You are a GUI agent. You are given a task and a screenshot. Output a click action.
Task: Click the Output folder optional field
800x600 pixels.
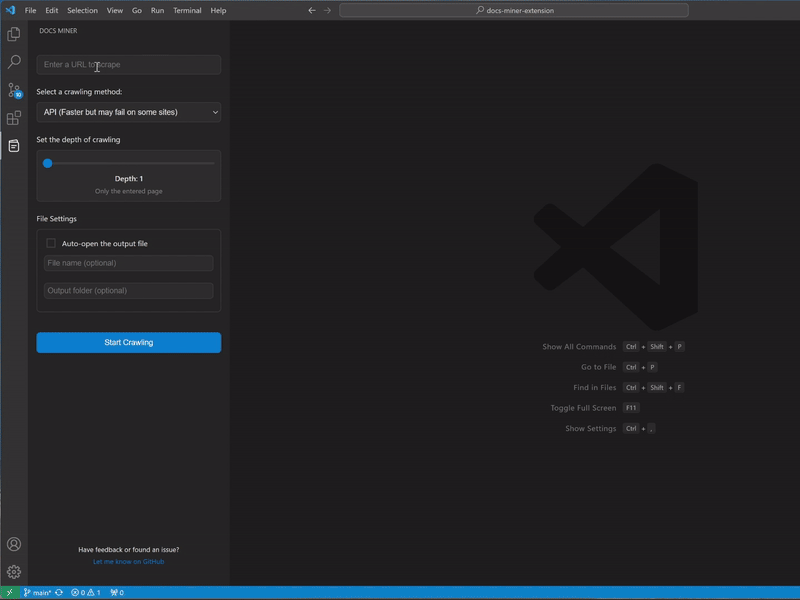(x=129, y=291)
